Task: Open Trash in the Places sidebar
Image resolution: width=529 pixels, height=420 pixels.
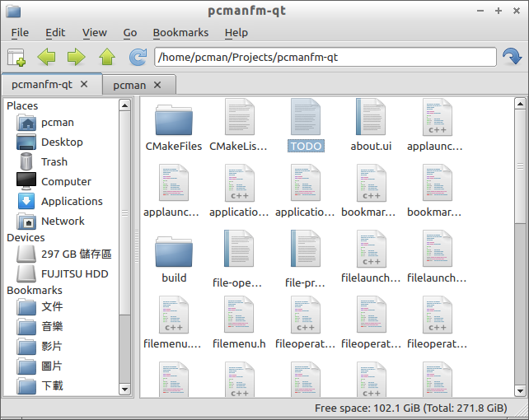Action: 54,162
